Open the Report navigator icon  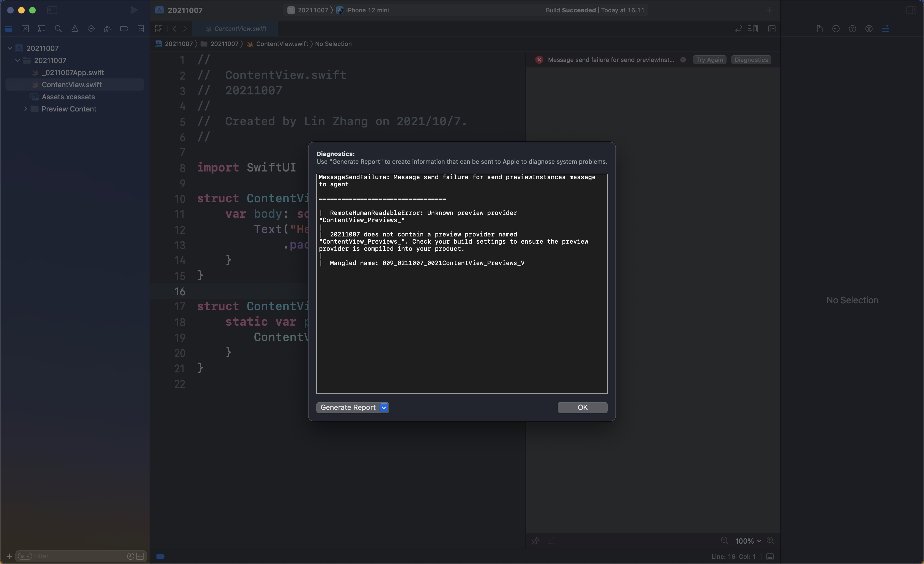(x=141, y=29)
